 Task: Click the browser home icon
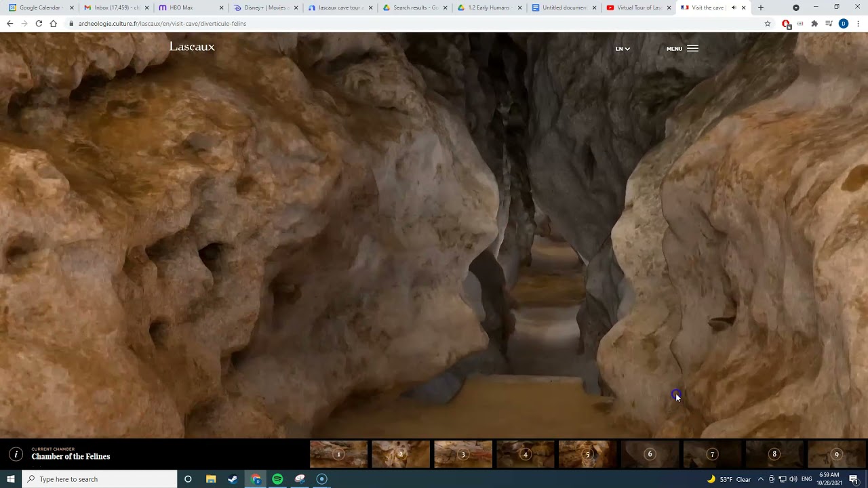[54, 23]
